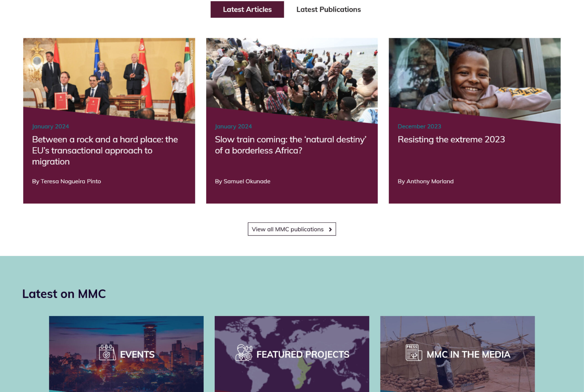Open 'Slow train coming' article title
The width and height of the screenshot is (584, 392).
pos(290,145)
